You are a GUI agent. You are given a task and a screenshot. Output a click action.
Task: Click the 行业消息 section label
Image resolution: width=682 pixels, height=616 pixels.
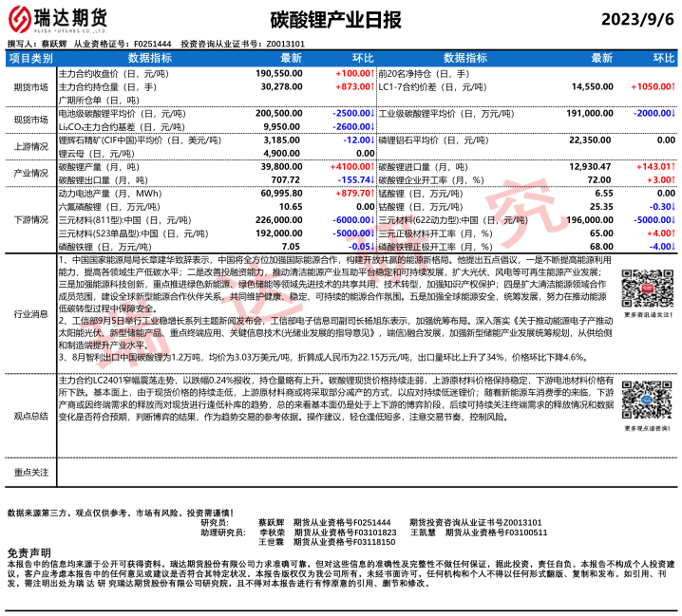click(31, 312)
